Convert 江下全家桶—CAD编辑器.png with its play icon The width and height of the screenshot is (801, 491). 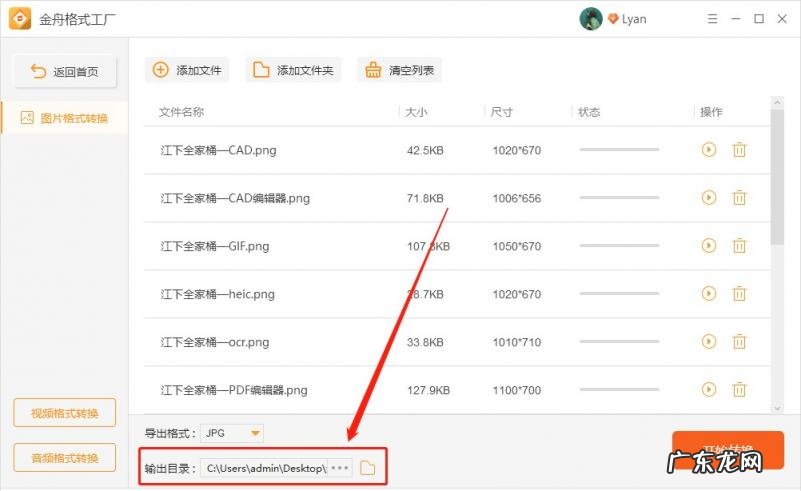click(x=709, y=197)
